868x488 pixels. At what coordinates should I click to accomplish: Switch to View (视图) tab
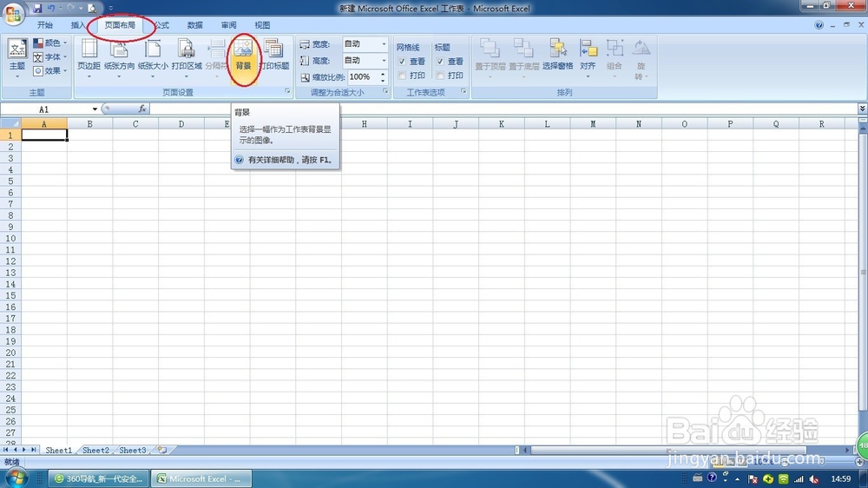click(x=262, y=25)
